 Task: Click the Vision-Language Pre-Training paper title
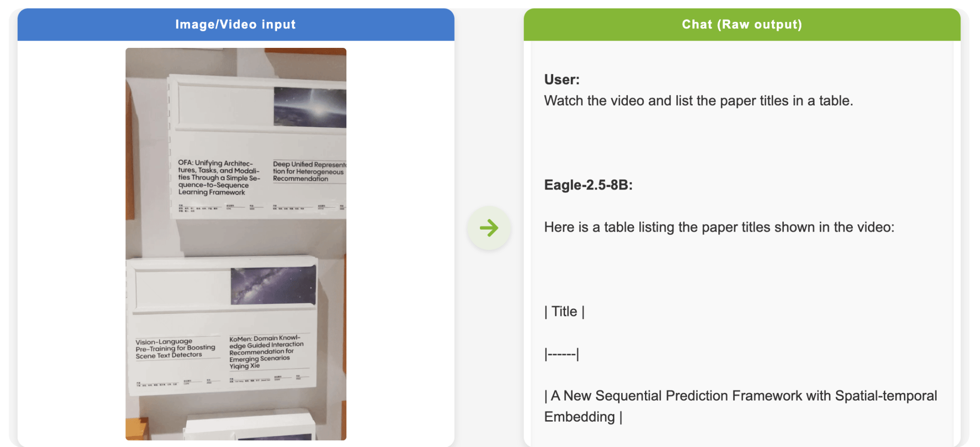click(175, 348)
